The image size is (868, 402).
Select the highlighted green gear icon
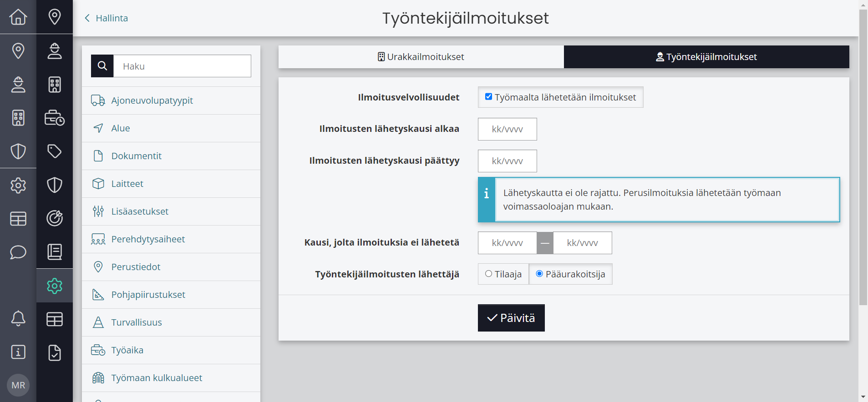(x=55, y=286)
